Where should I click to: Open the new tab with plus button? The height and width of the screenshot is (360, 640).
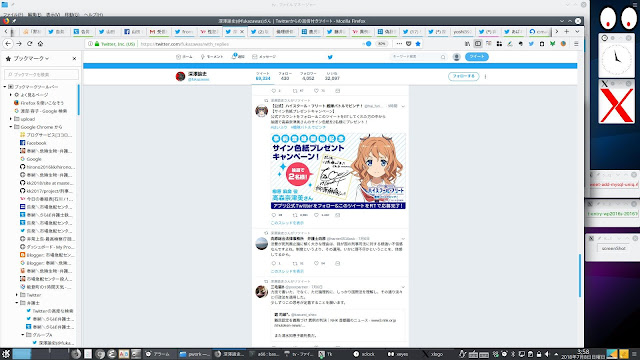pos(567,31)
